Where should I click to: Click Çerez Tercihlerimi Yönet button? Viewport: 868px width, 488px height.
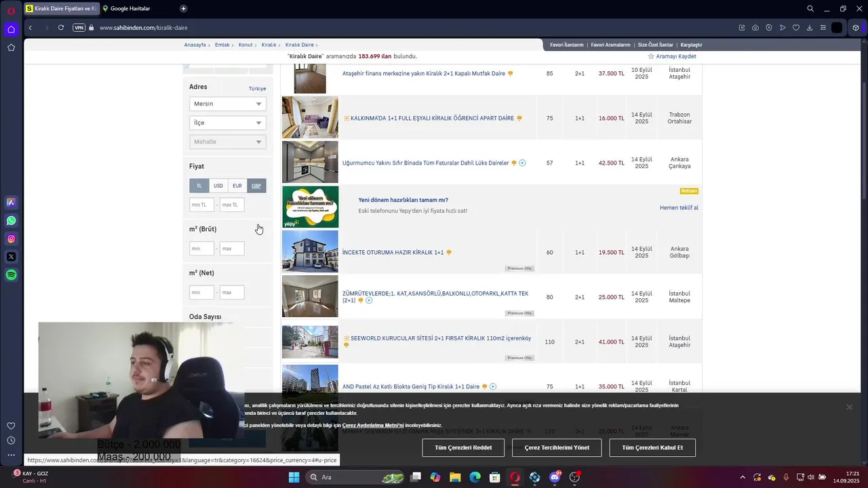557,447
